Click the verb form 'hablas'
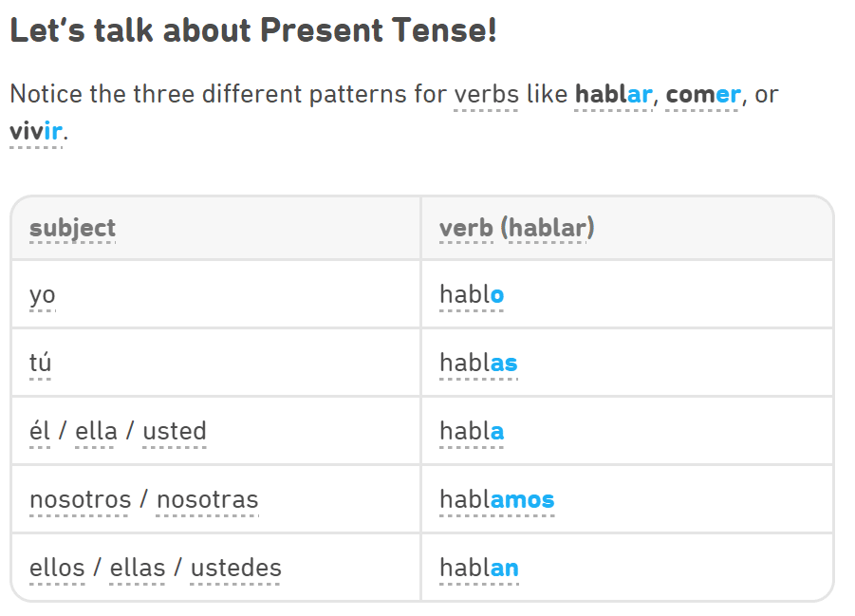Screen dimensions: 855x616 pyautogui.click(x=478, y=363)
